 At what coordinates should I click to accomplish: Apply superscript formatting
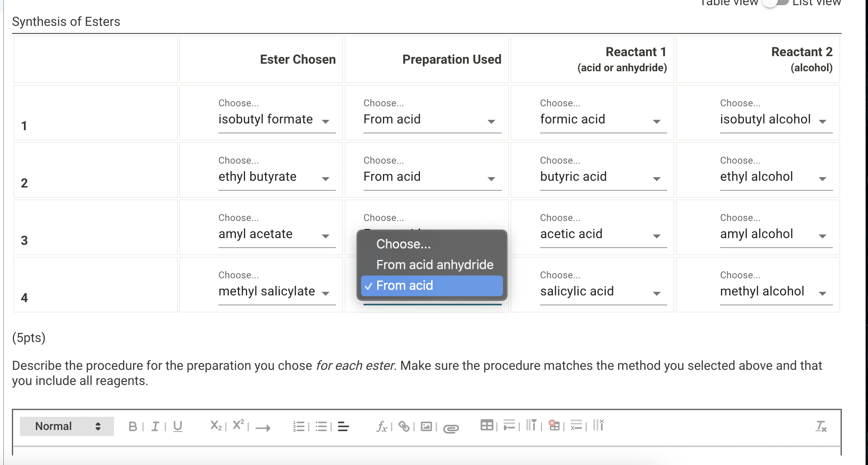tap(238, 425)
